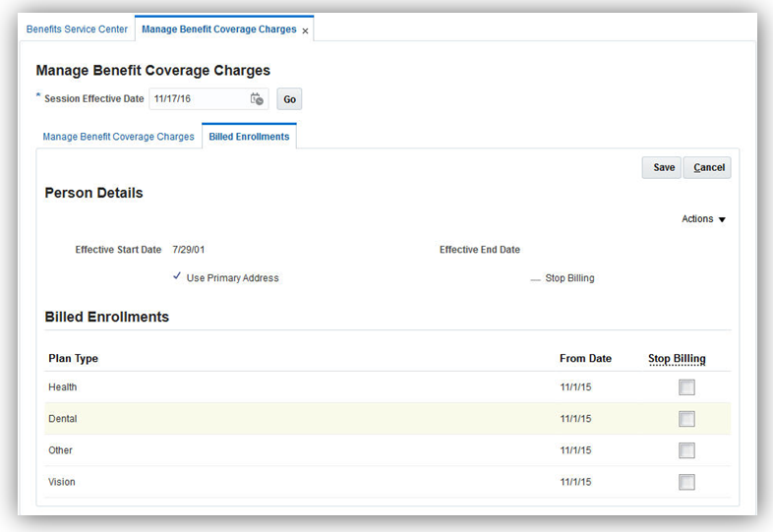773x532 pixels.
Task: Select the Billed Enrollments subtab
Action: (x=249, y=137)
